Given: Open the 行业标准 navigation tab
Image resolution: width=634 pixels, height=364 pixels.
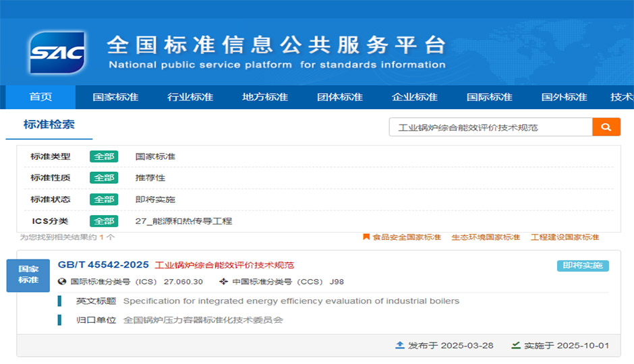Looking at the screenshot, I should [190, 97].
